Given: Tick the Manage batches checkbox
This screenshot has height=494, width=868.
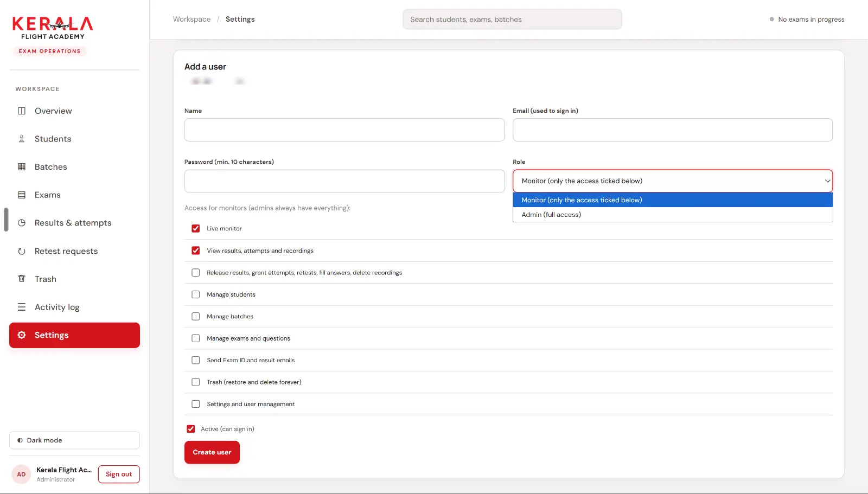Looking at the screenshot, I should [x=196, y=316].
